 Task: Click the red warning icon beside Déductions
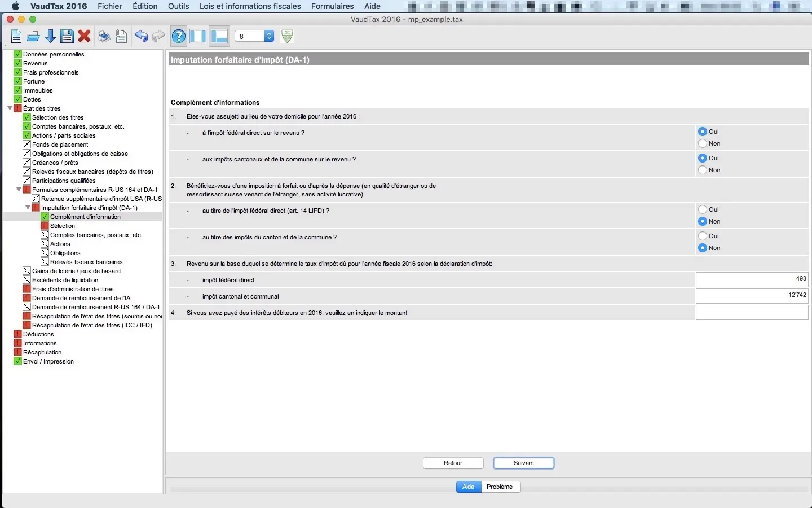point(17,334)
